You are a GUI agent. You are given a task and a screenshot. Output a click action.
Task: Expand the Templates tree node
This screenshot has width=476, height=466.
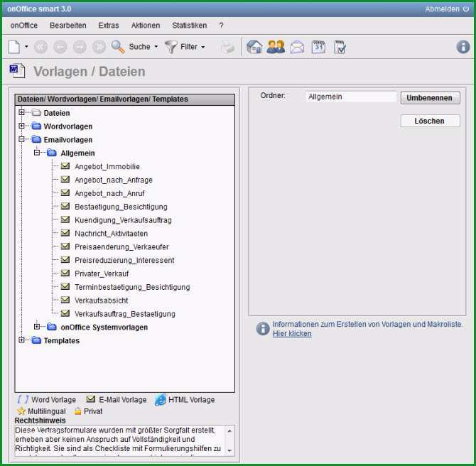pyautogui.click(x=21, y=340)
